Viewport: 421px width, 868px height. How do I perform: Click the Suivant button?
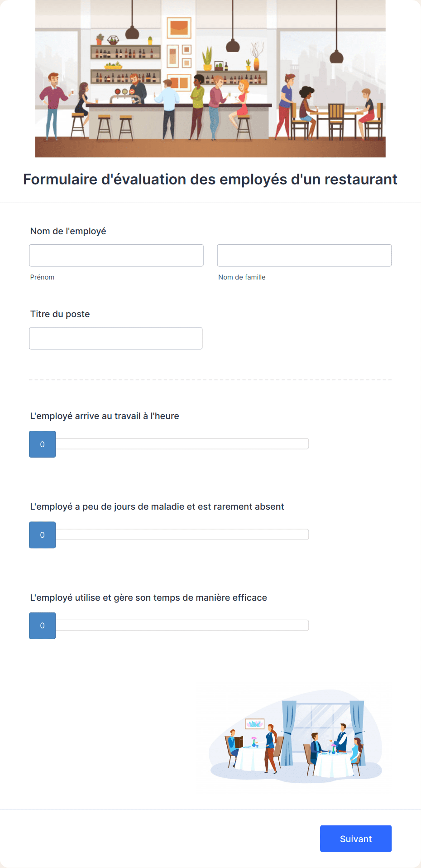[x=356, y=839]
